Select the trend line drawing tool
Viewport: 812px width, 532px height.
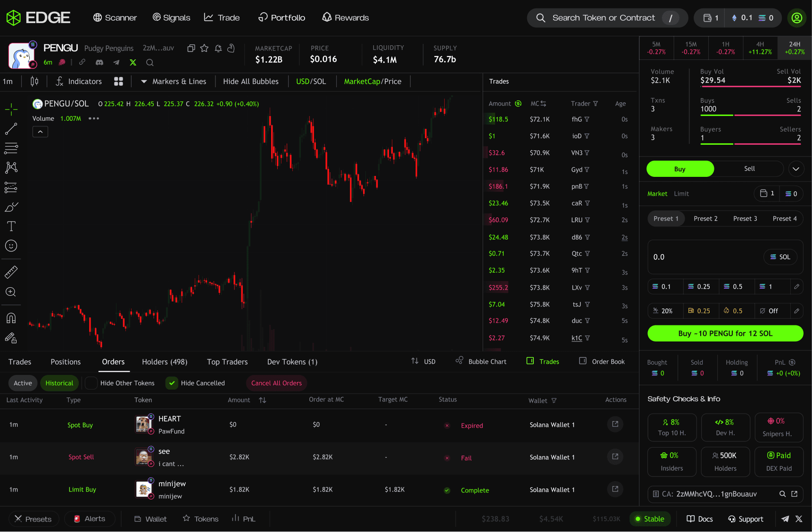click(11, 129)
